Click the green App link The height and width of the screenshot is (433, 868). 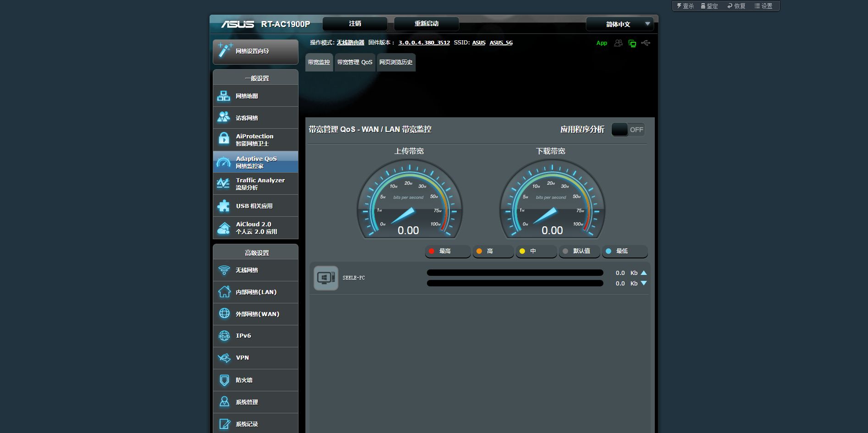click(x=602, y=43)
